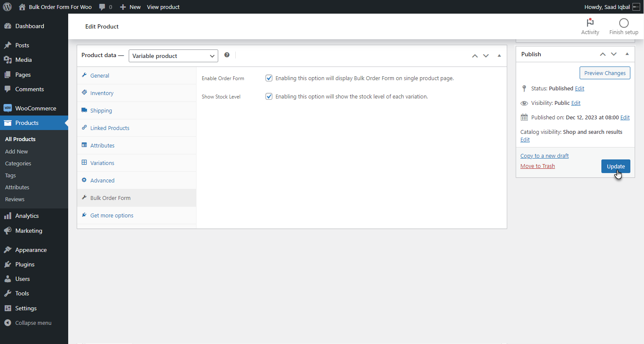Image resolution: width=644 pixels, height=344 pixels.
Task: Click Copy to a new draft
Action: click(x=544, y=156)
